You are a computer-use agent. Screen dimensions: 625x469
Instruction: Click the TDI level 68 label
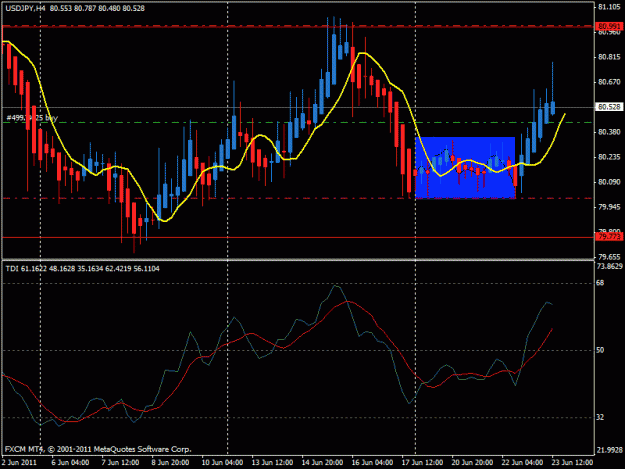pos(600,283)
